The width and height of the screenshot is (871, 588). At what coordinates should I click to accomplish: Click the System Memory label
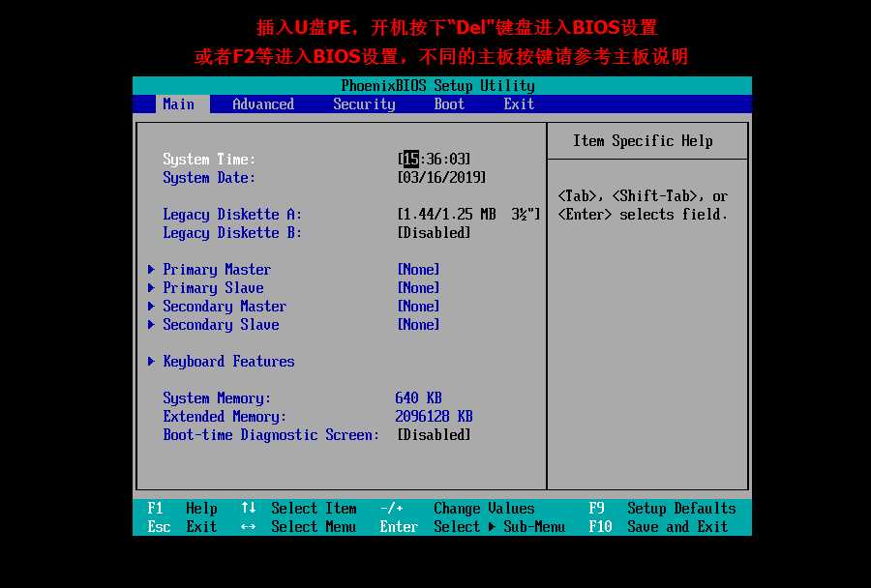tap(217, 398)
